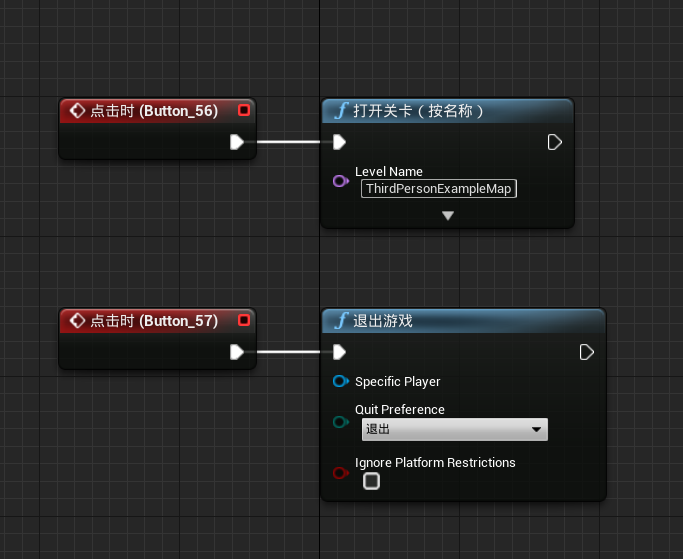Select the 打开关卡（按名称） node title
This screenshot has height=559, width=683.
419,111
